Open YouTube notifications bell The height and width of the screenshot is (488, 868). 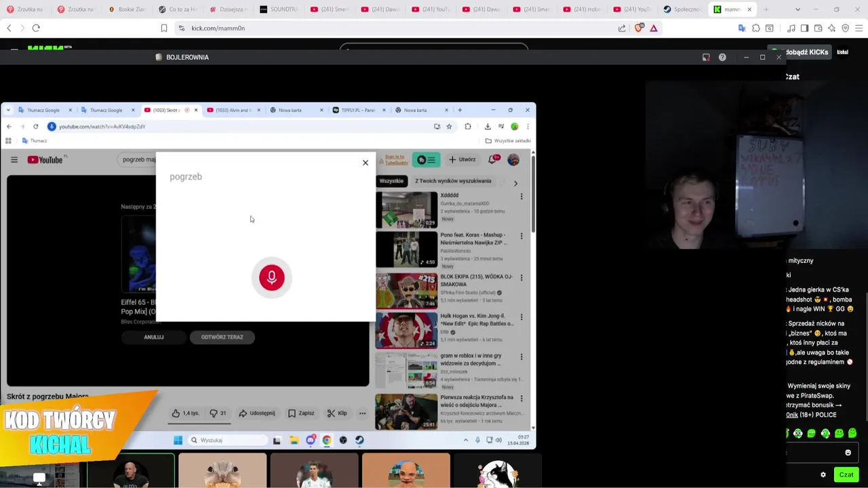pyautogui.click(x=493, y=159)
